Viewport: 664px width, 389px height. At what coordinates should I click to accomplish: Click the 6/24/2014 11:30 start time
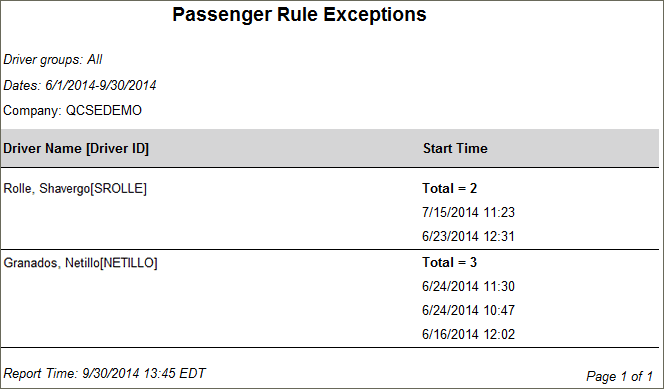pos(468,287)
